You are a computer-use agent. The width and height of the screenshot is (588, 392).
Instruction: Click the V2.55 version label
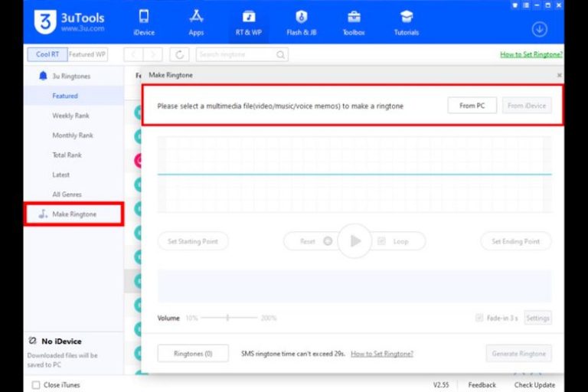(441, 385)
